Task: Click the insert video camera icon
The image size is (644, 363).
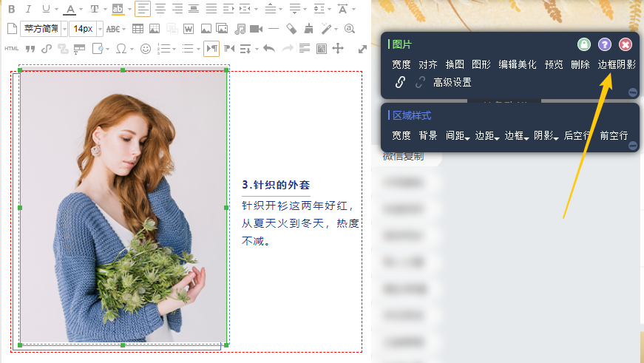Action: click(257, 29)
